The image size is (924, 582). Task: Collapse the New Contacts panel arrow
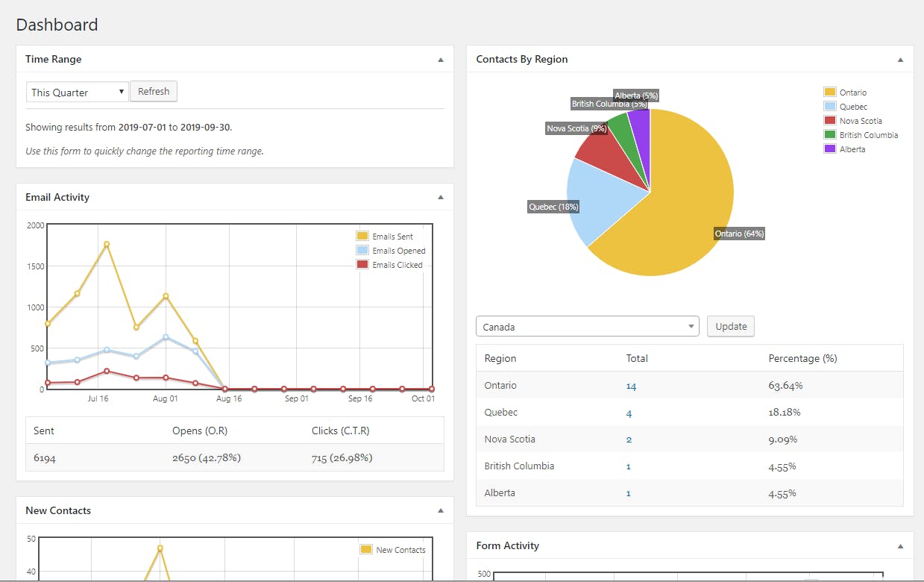point(440,510)
